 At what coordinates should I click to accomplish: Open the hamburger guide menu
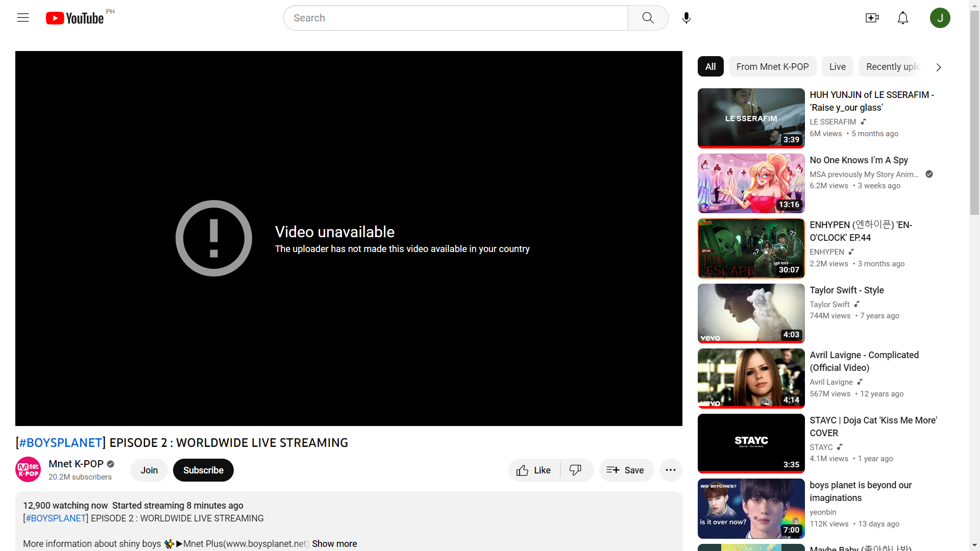(23, 18)
